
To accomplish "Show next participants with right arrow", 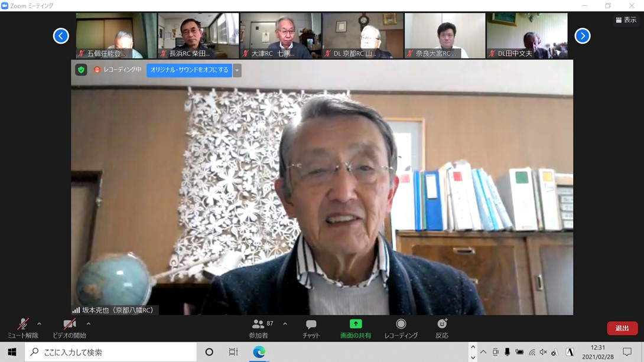I will pyautogui.click(x=583, y=36).
